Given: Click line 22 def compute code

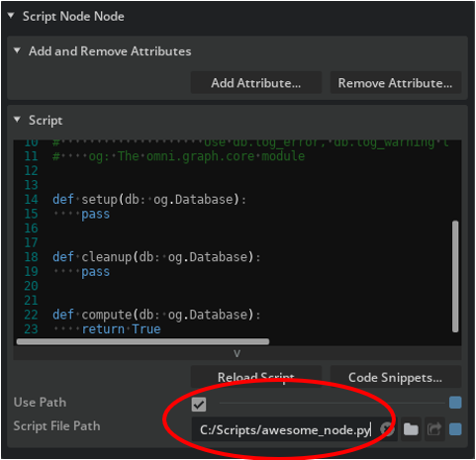Looking at the screenshot, I should (156, 315).
